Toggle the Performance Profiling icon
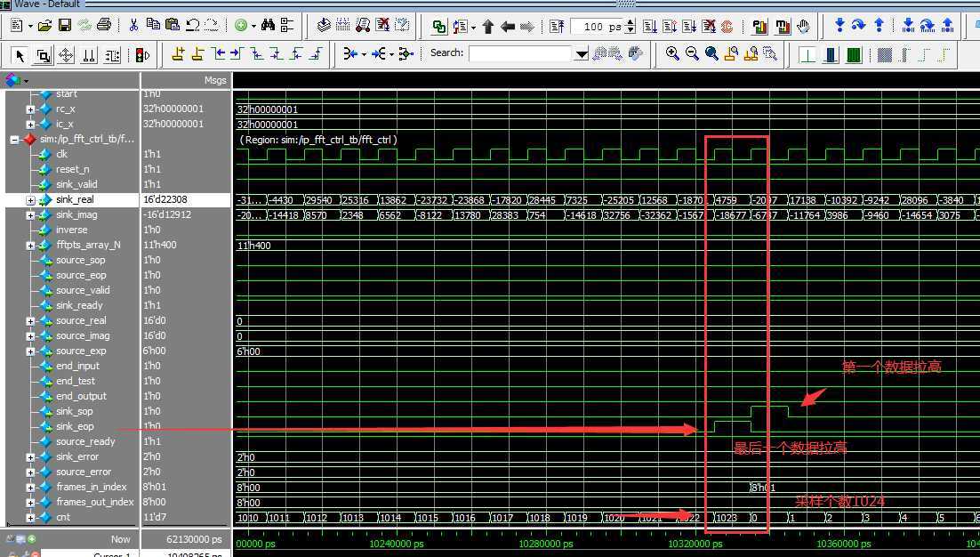The image size is (980, 557). 759,27
